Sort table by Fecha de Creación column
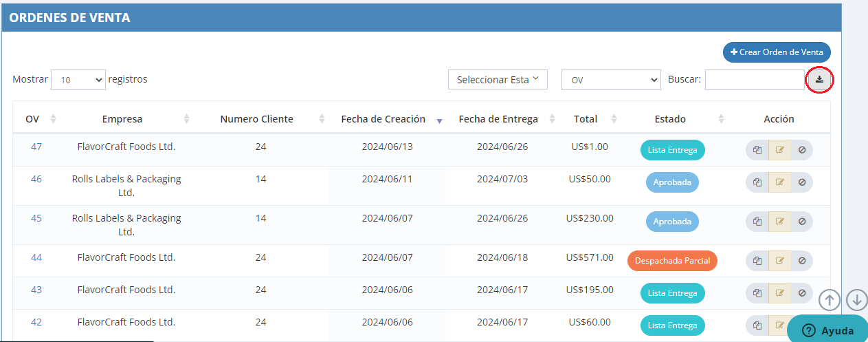 tap(383, 119)
